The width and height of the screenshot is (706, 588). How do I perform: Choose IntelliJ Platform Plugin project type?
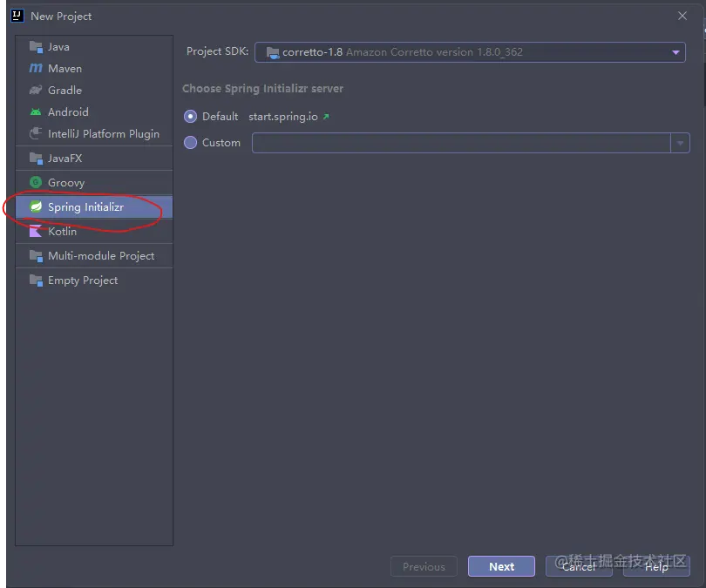point(94,133)
